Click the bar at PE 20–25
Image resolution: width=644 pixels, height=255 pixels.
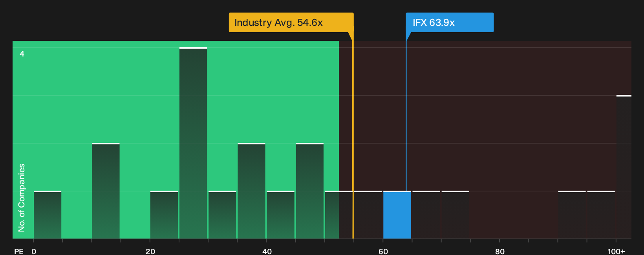point(164,215)
